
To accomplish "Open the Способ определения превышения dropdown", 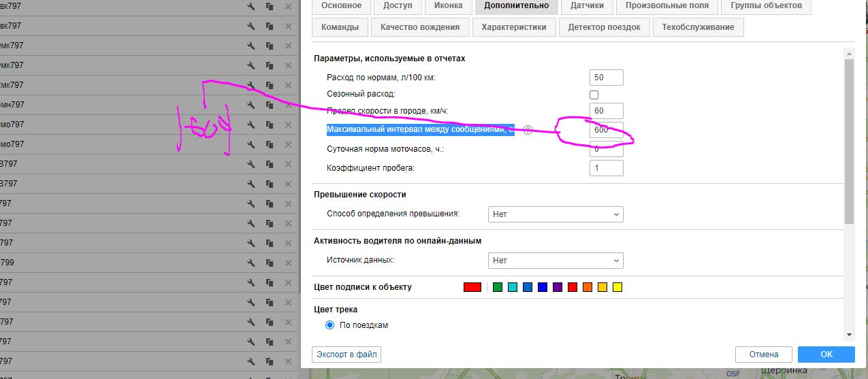I will 556,214.
